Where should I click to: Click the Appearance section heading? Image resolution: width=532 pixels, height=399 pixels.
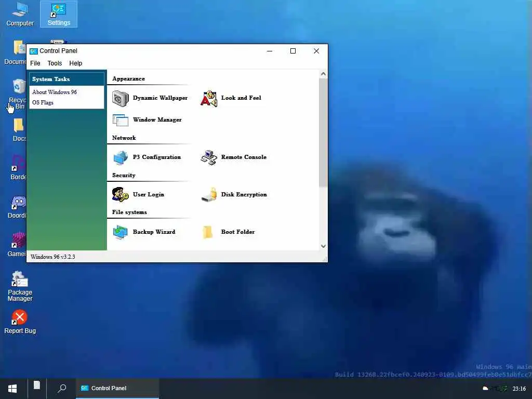pyautogui.click(x=129, y=79)
